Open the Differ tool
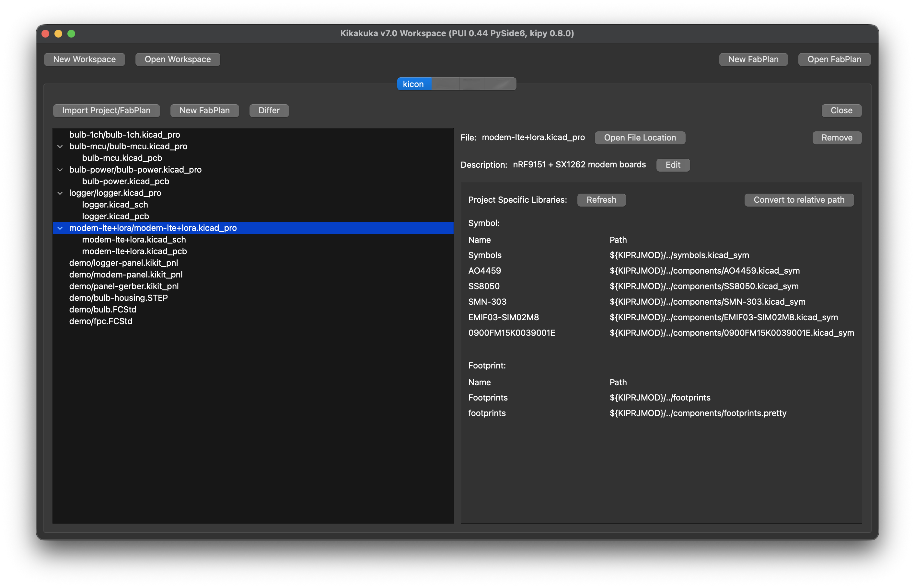Screen dimensions: 915x588 click(269, 110)
